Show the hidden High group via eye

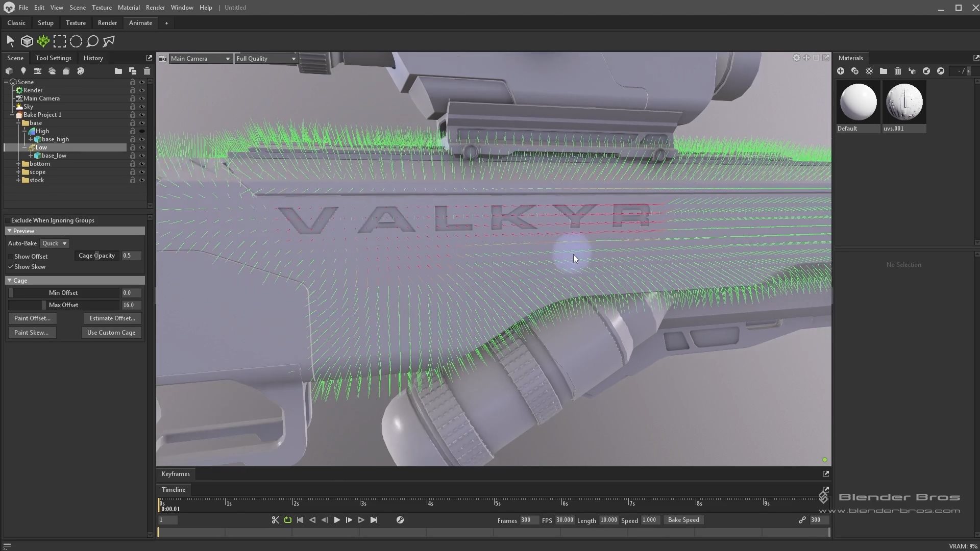142,131
